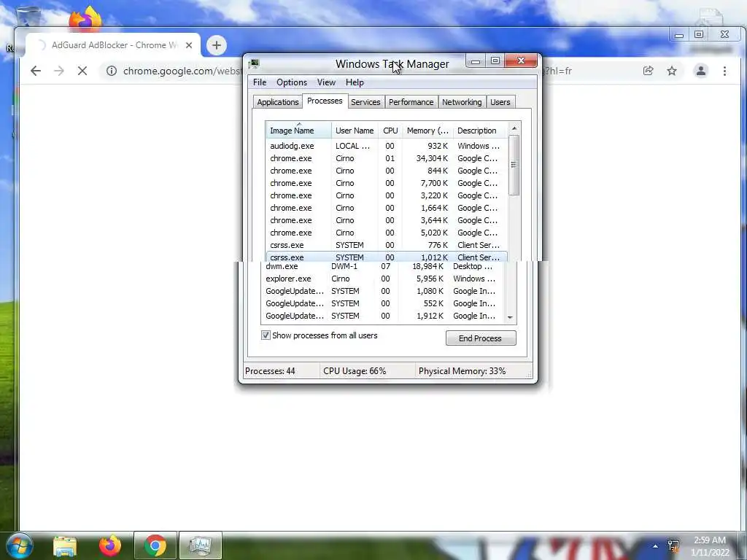Select chrome.exe using 3,220 K

pos(387,195)
